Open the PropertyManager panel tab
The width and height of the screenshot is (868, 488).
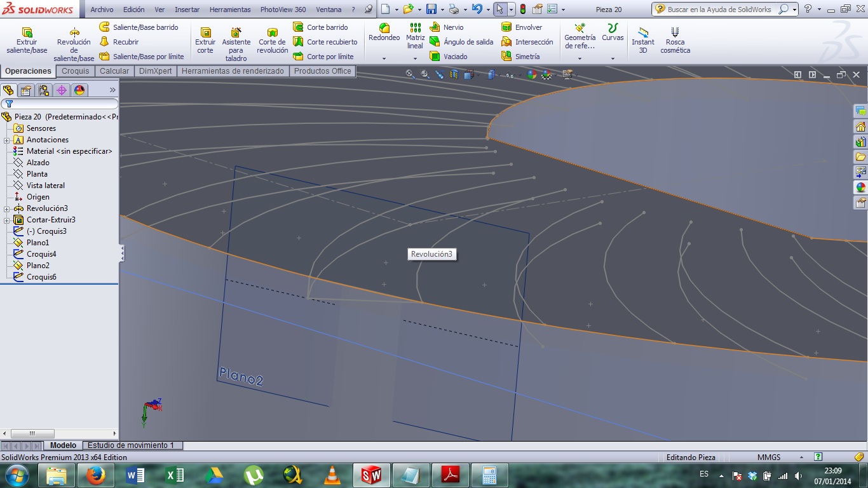(26, 90)
